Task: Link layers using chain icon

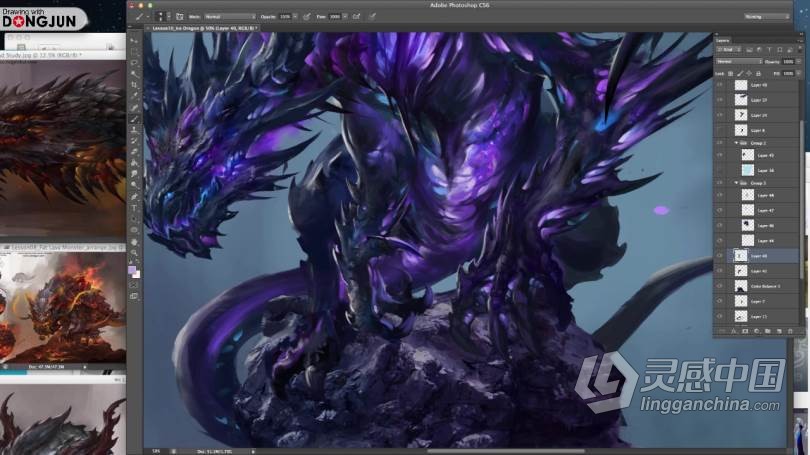Action: [722, 331]
